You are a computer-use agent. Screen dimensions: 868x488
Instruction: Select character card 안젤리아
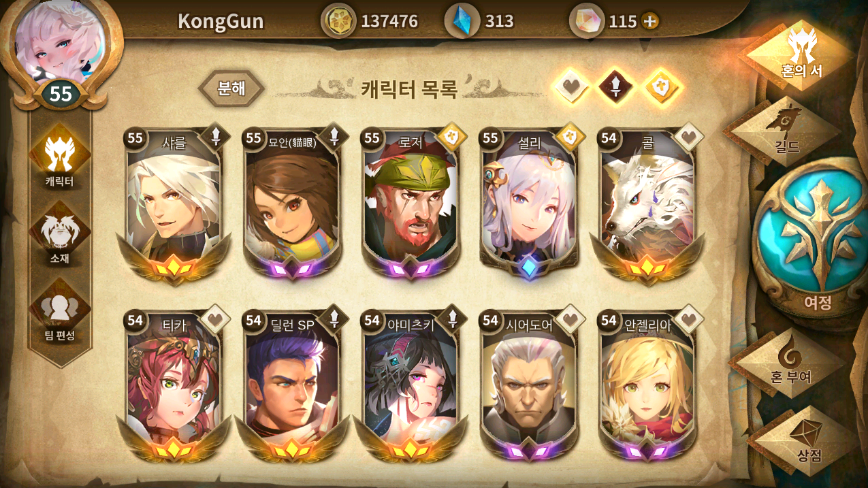tap(647, 386)
